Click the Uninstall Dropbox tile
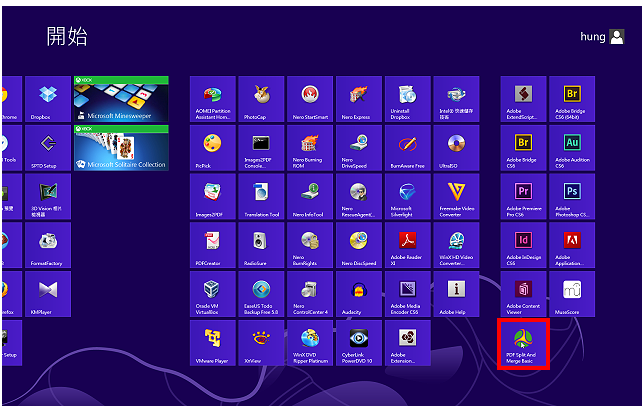The width and height of the screenshot is (644, 406). point(408,99)
